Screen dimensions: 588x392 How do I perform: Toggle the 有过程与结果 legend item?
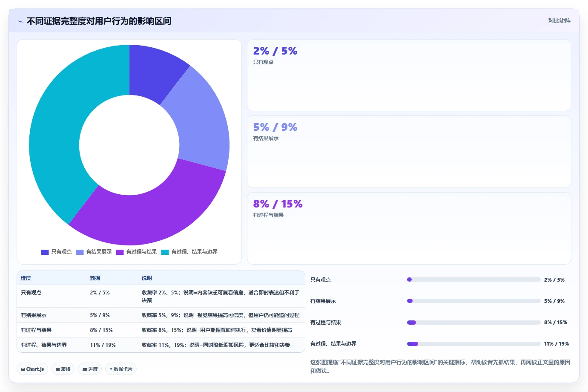coord(136,252)
